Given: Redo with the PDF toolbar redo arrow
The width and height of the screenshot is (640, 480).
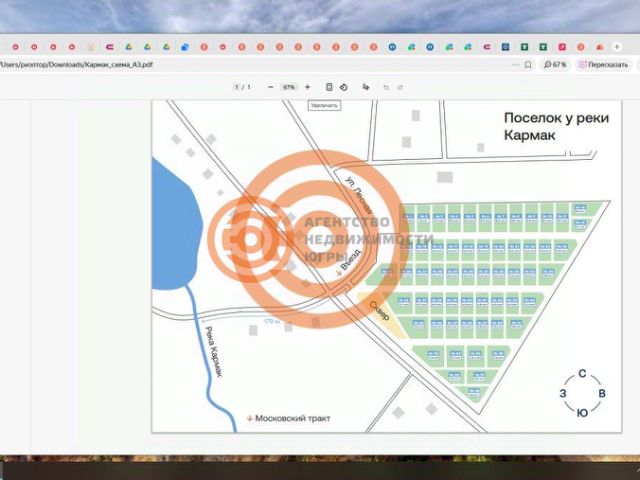Looking at the screenshot, I should coord(400,87).
